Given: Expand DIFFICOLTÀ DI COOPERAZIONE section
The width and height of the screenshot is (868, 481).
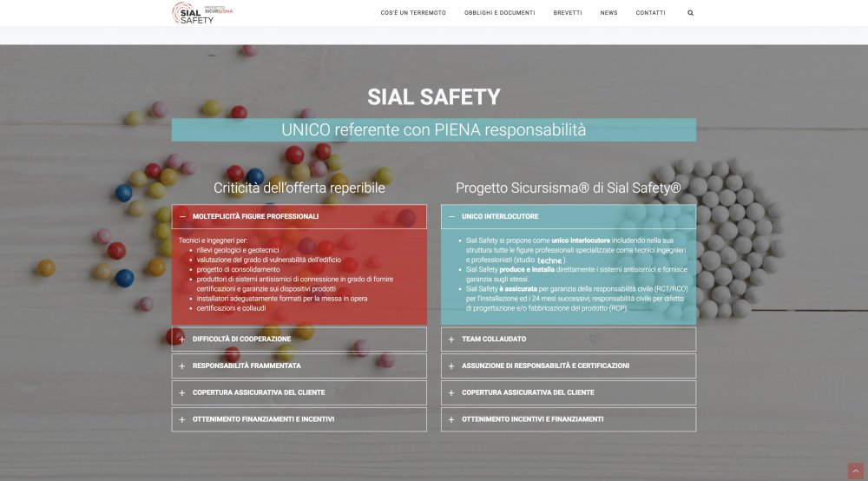Looking at the screenshot, I should pyautogui.click(x=299, y=339).
